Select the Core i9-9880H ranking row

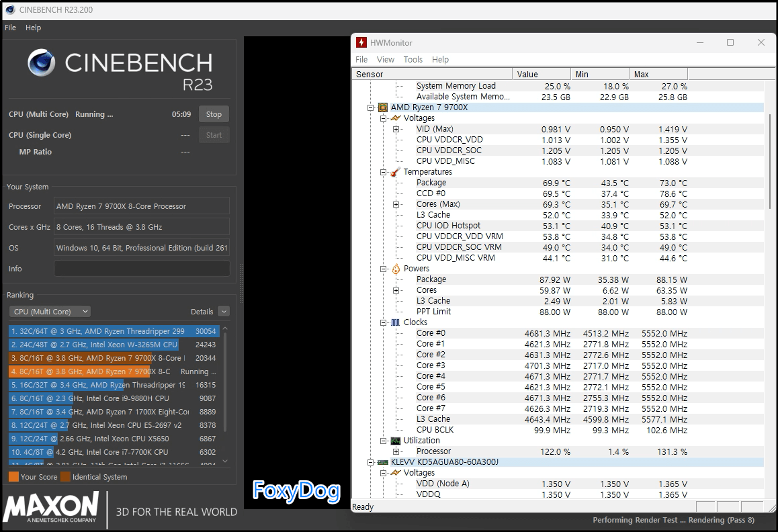click(114, 398)
